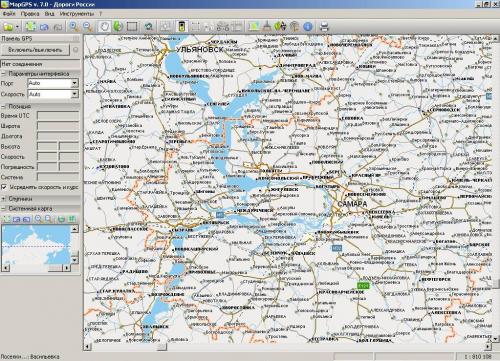Click the green globe toolbar icon
The width and height of the screenshot is (500, 361).
[118, 26]
